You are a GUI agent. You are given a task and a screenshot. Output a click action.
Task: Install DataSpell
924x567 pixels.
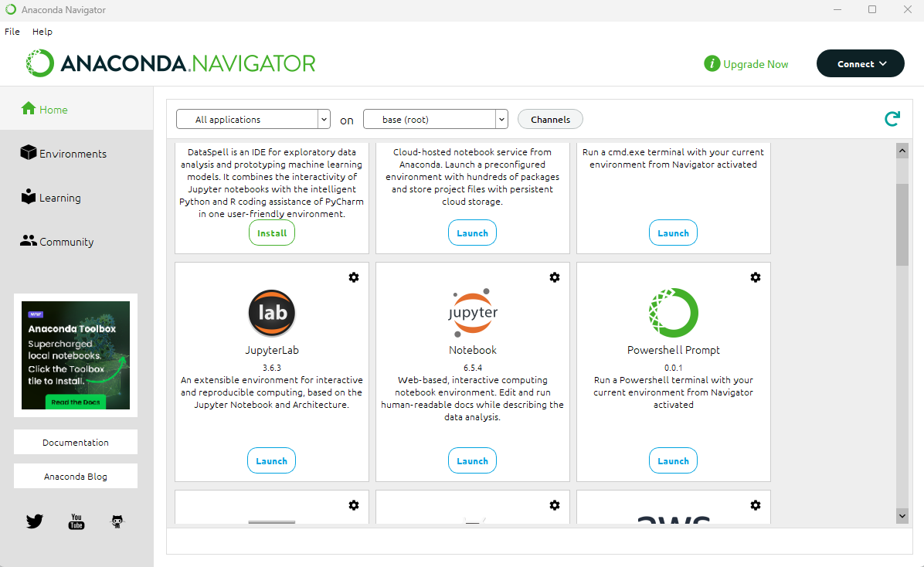[x=272, y=233]
